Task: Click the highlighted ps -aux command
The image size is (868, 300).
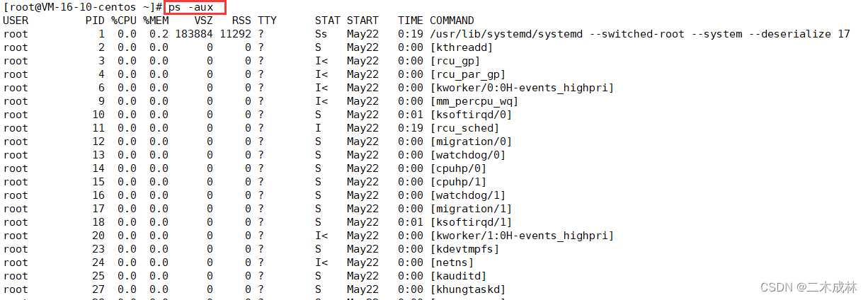Action: pos(195,8)
